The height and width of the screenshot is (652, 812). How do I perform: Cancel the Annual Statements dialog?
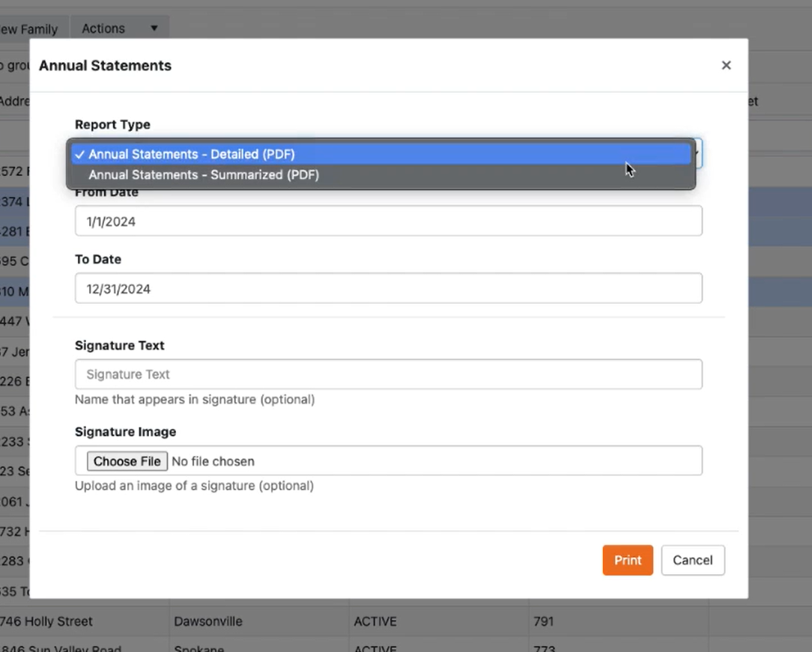pos(693,560)
